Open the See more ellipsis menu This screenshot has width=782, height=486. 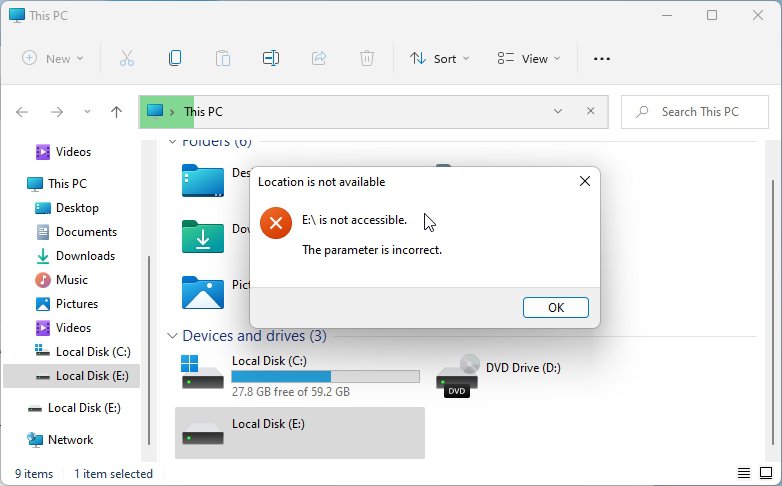click(601, 59)
